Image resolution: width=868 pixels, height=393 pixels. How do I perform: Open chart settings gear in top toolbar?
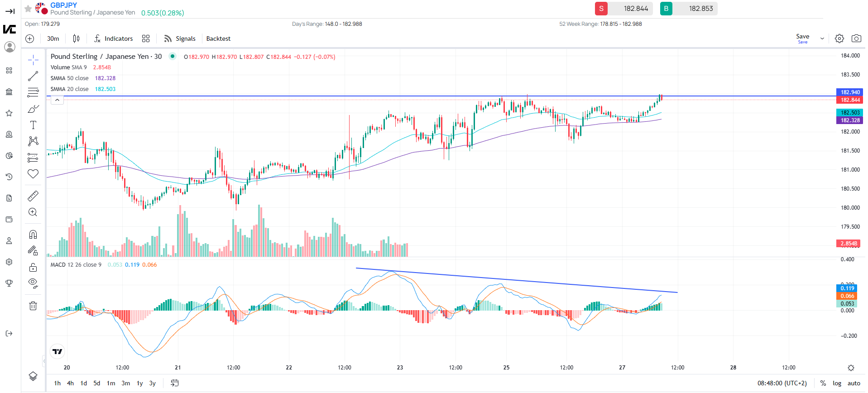(839, 38)
